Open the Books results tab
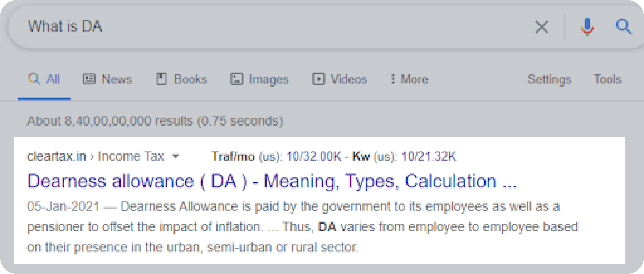 [x=190, y=79]
